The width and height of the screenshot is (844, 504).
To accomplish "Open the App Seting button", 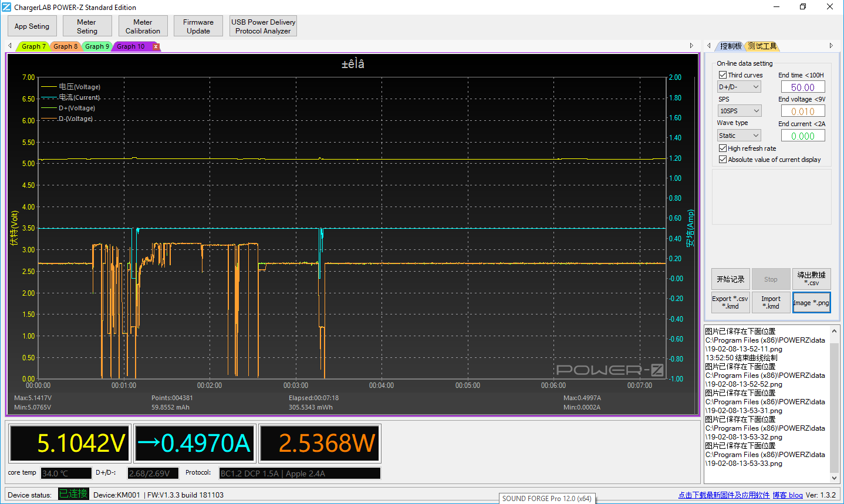I will point(32,26).
